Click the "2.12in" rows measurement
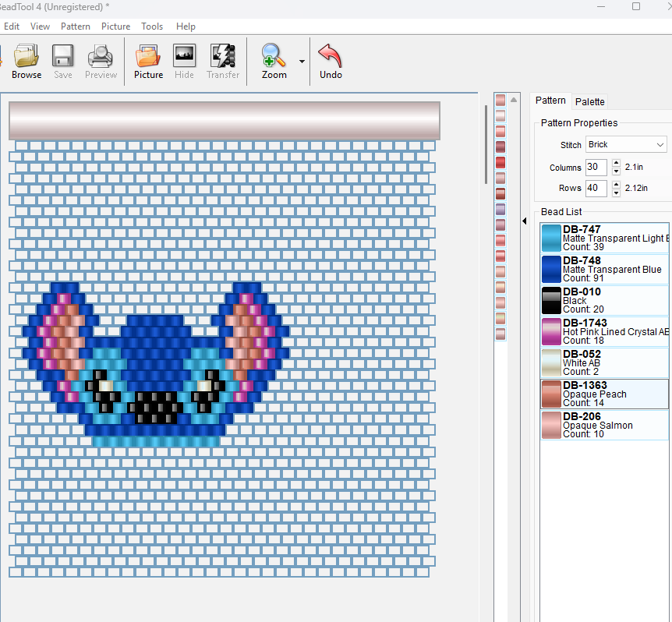 (x=636, y=188)
